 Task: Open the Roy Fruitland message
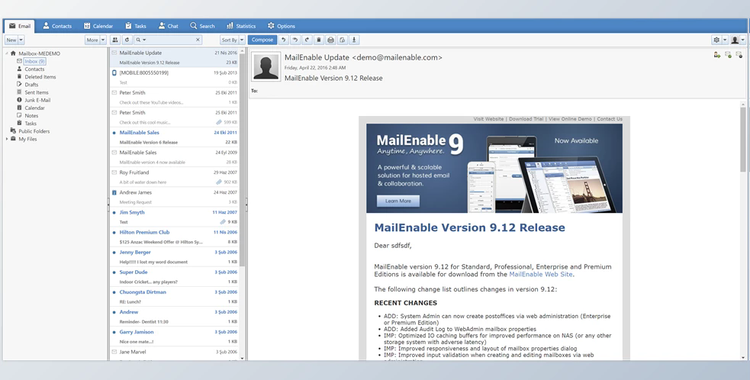[175, 177]
